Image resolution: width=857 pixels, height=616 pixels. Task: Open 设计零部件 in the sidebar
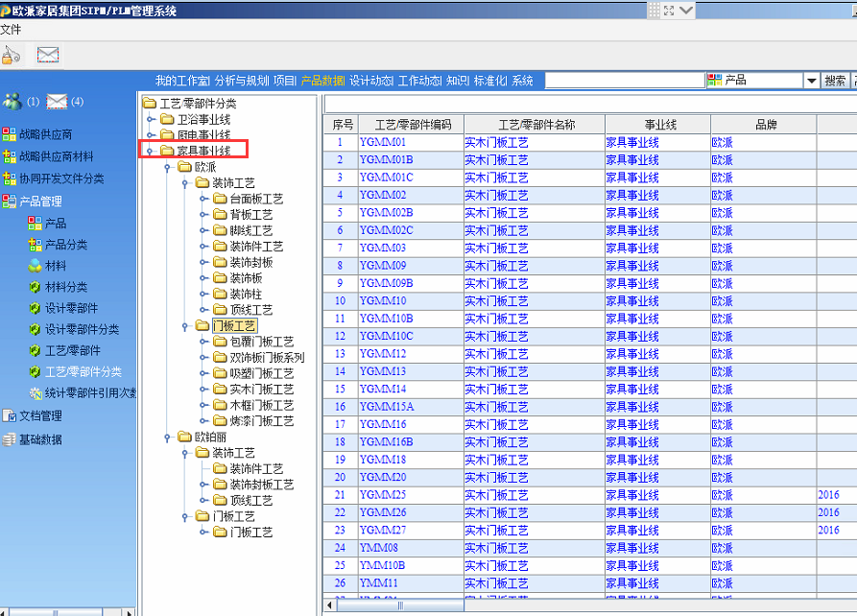click(71, 308)
